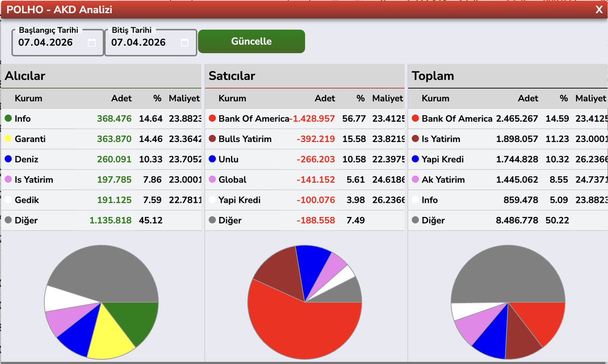This screenshot has height=364, width=608.
Task: Click the pink Ak Yatirim legend dot
Action: click(415, 179)
